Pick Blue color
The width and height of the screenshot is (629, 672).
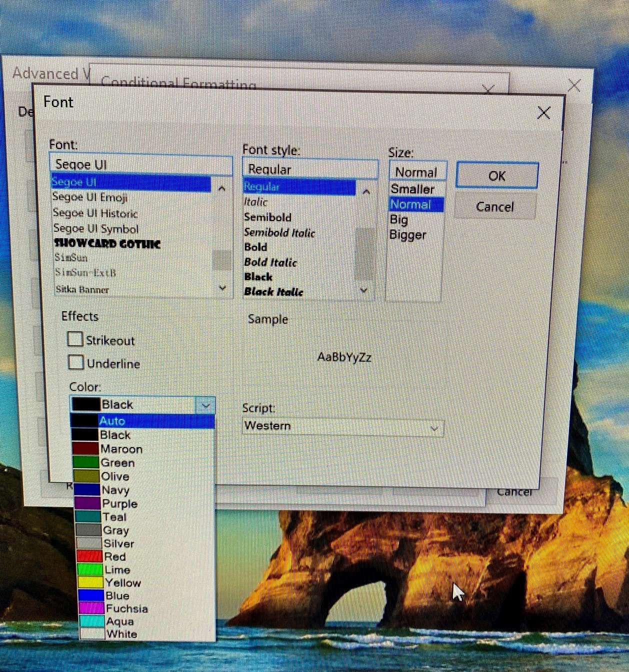pyautogui.click(x=147, y=595)
